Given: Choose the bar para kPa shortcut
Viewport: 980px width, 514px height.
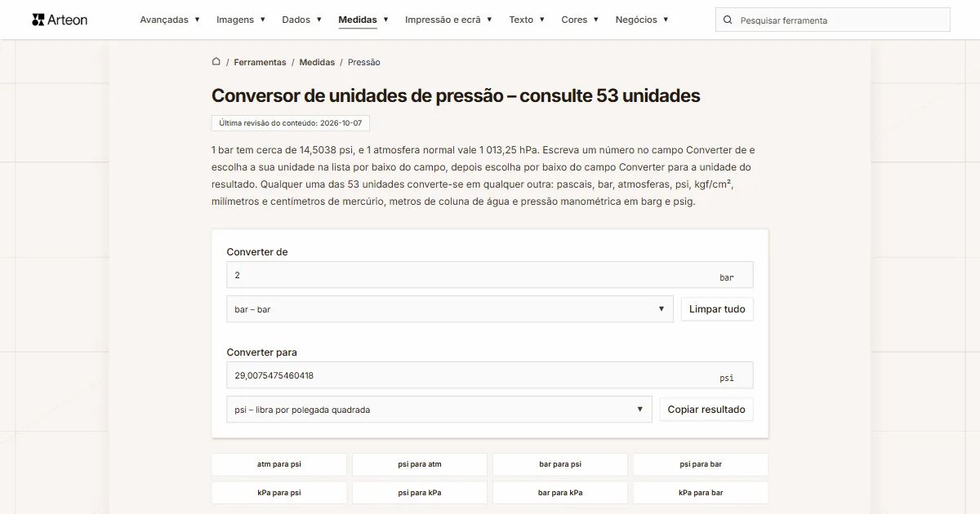Looking at the screenshot, I should 560,493.
